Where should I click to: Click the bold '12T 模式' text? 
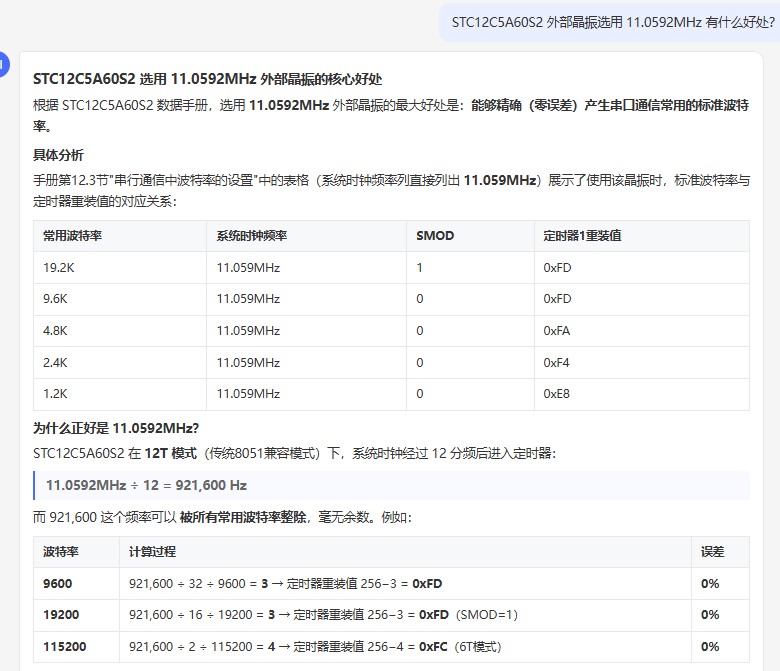click(x=171, y=453)
